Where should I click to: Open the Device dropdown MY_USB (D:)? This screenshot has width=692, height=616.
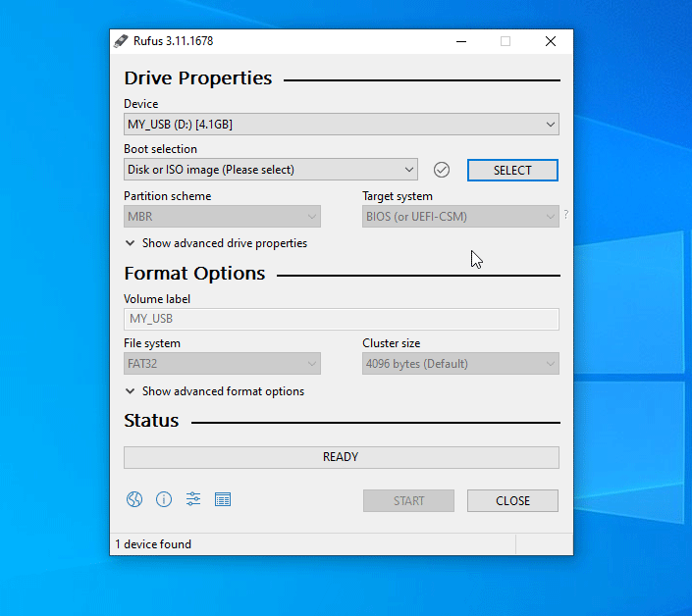pos(342,125)
